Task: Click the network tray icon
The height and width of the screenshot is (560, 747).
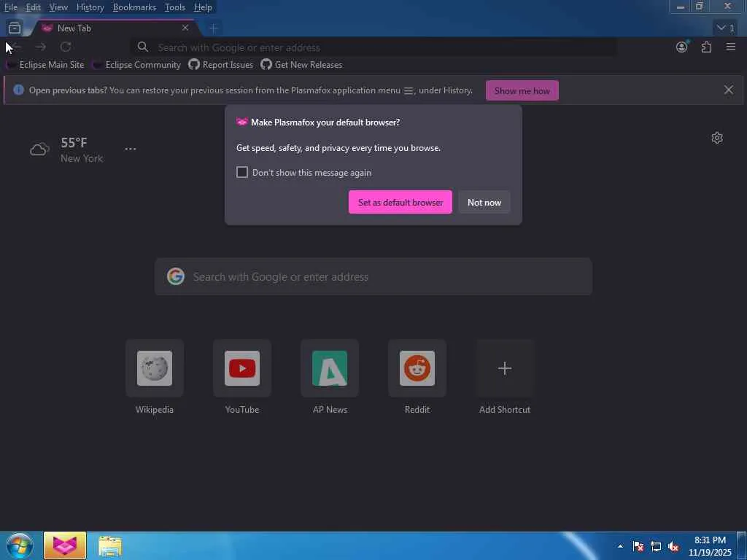Action: 656,546
